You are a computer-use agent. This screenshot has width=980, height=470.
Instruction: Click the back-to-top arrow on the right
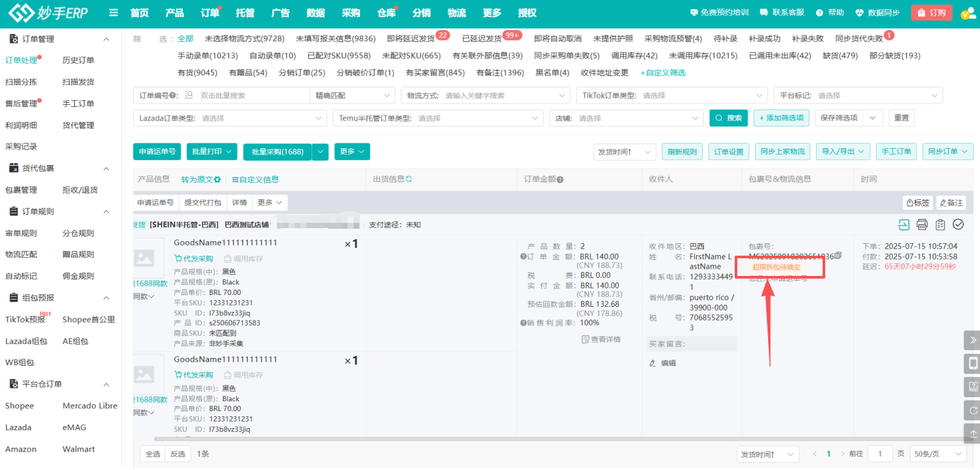972,433
